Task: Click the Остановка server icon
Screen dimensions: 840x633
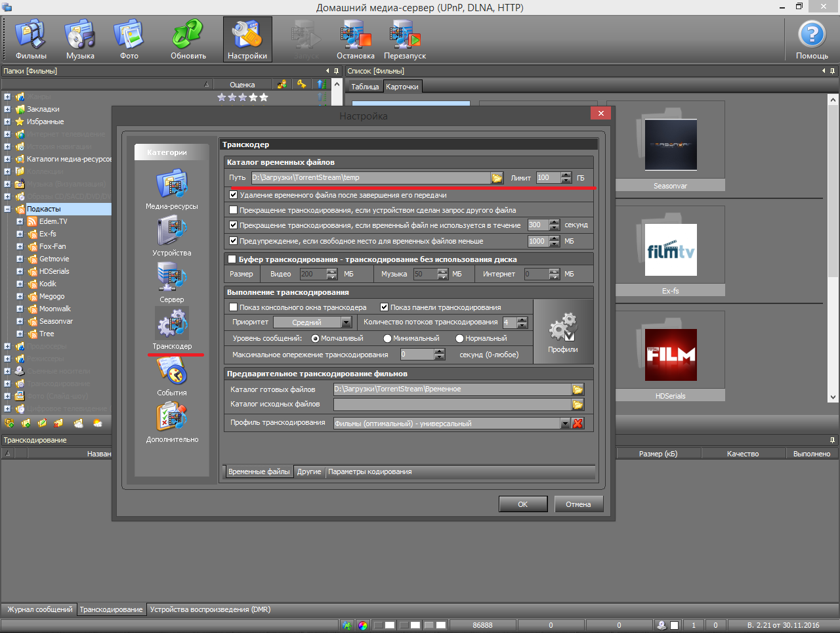Action: pos(355,39)
